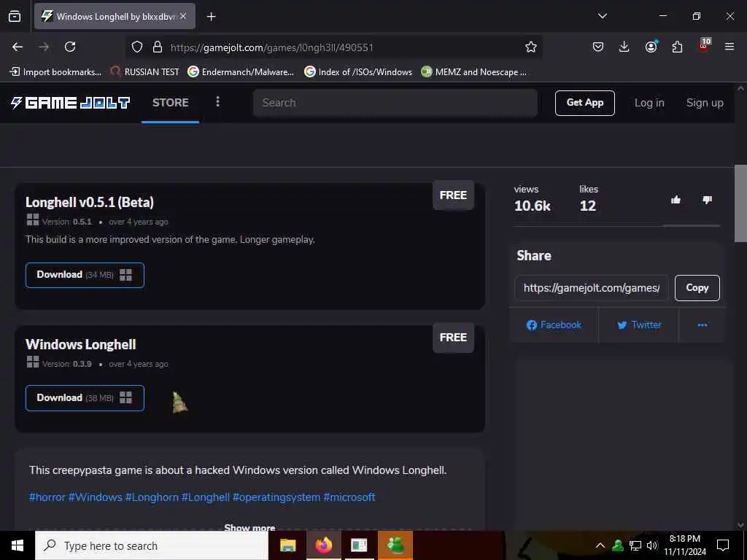Click the #Windows tag
The width and height of the screenshot is (747, 560).
[x=96, y=497]
